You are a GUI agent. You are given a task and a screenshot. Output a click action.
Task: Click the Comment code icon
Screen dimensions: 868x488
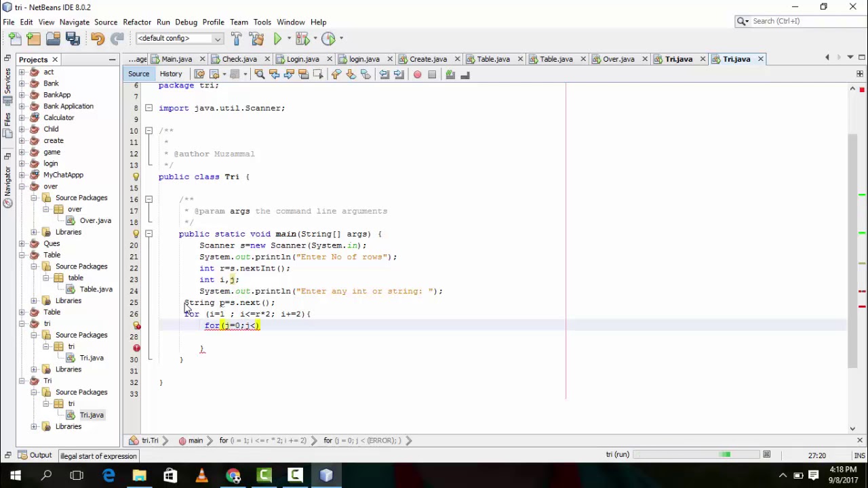coord(450,75)
